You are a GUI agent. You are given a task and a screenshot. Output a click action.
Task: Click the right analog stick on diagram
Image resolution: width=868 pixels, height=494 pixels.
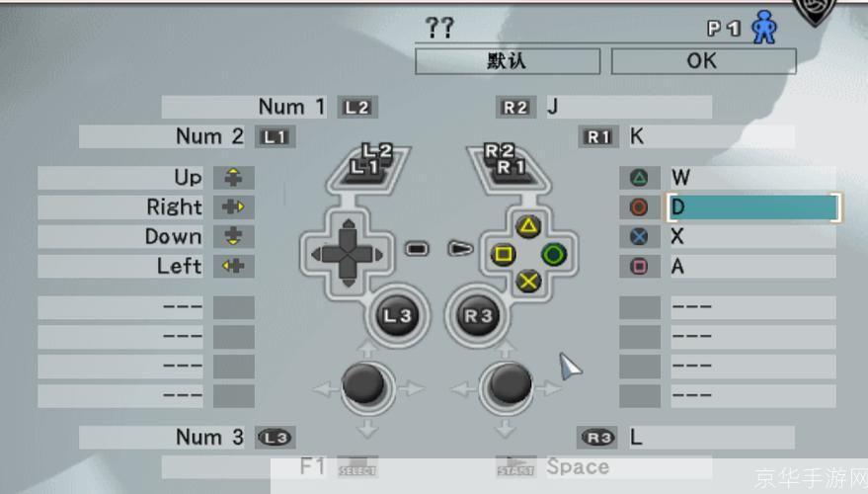(x=510, y=384)
